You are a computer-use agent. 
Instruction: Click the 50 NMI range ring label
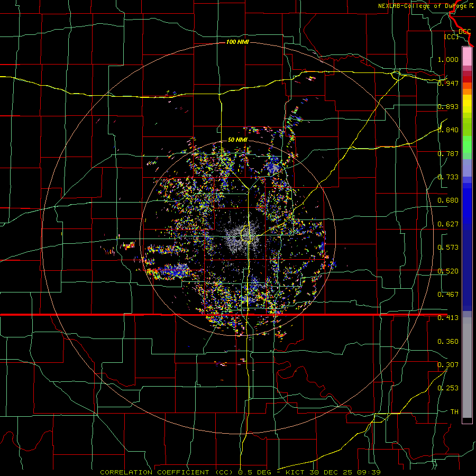237,140
